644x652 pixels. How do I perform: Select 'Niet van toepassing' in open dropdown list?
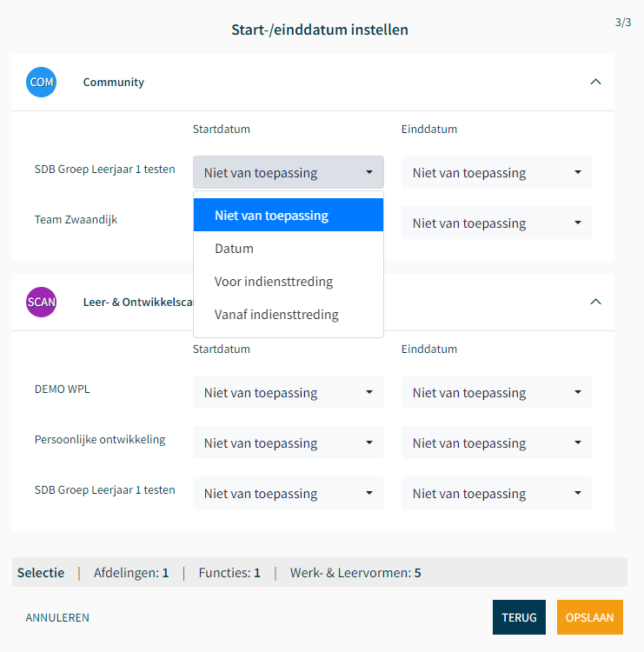pyautogui.click(x=288, y=215)
